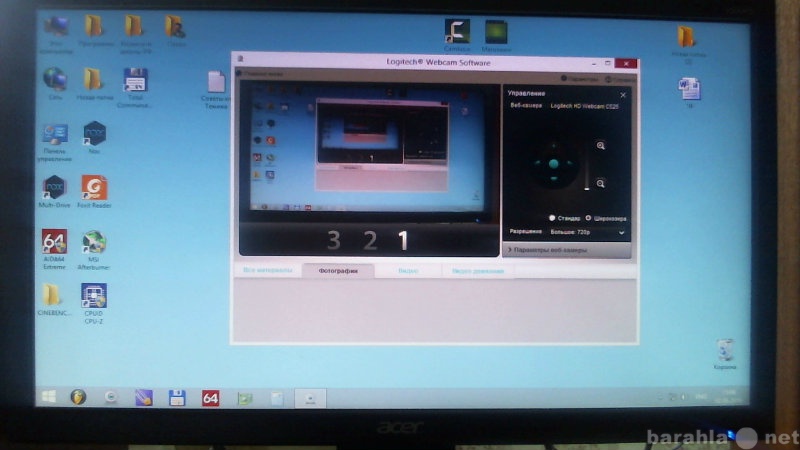The height and width of the screenshot is (450, 800).
Task: Pan camera down with the bottom arrow
Action: (554, 180)
